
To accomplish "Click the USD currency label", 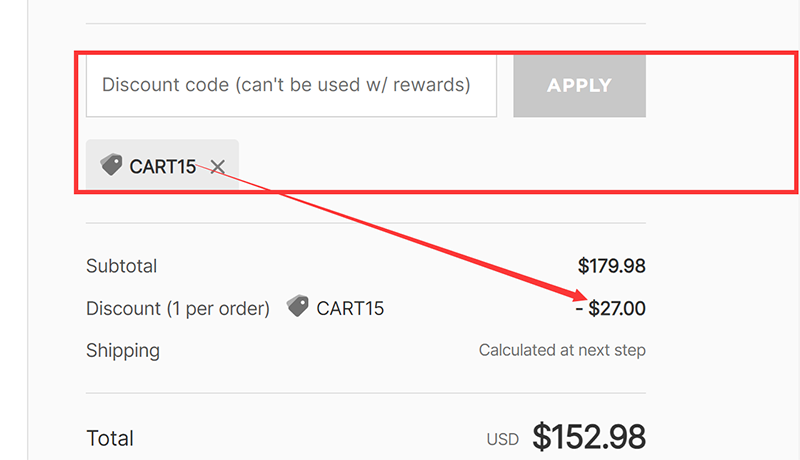I will pyautogui.click(x=503, y=440).
